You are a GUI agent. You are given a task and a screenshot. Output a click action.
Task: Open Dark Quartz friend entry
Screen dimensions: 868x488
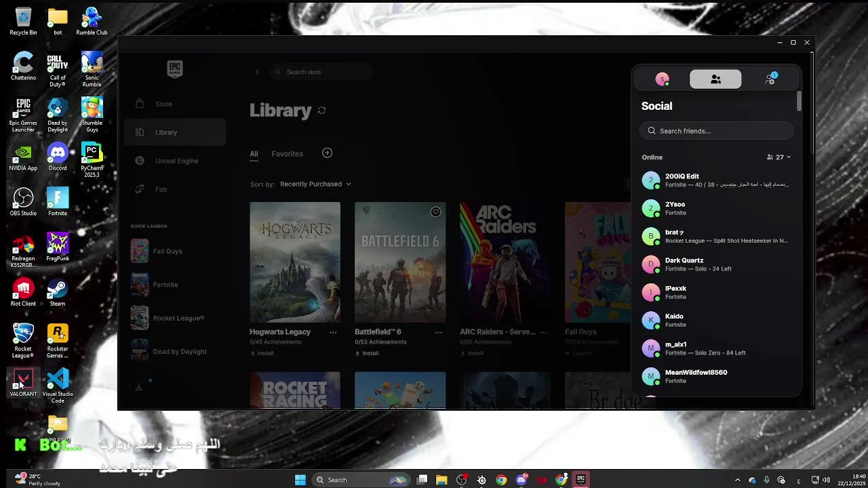pyautogui.click(x=716, y=264)
